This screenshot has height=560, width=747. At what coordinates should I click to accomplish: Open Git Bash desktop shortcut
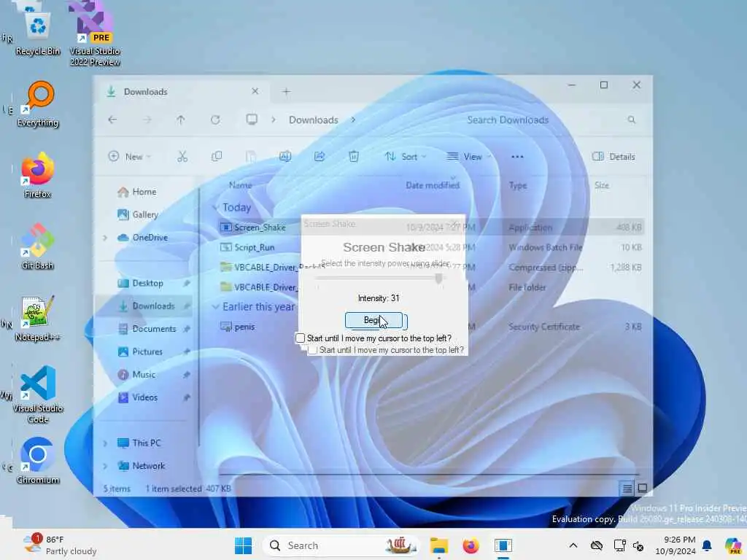tap(38, 246)
